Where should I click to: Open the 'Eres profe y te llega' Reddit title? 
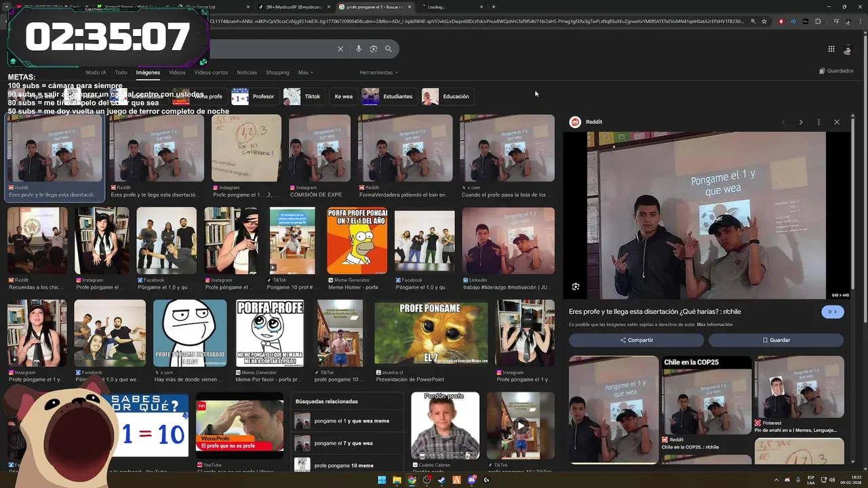point(655,312)
